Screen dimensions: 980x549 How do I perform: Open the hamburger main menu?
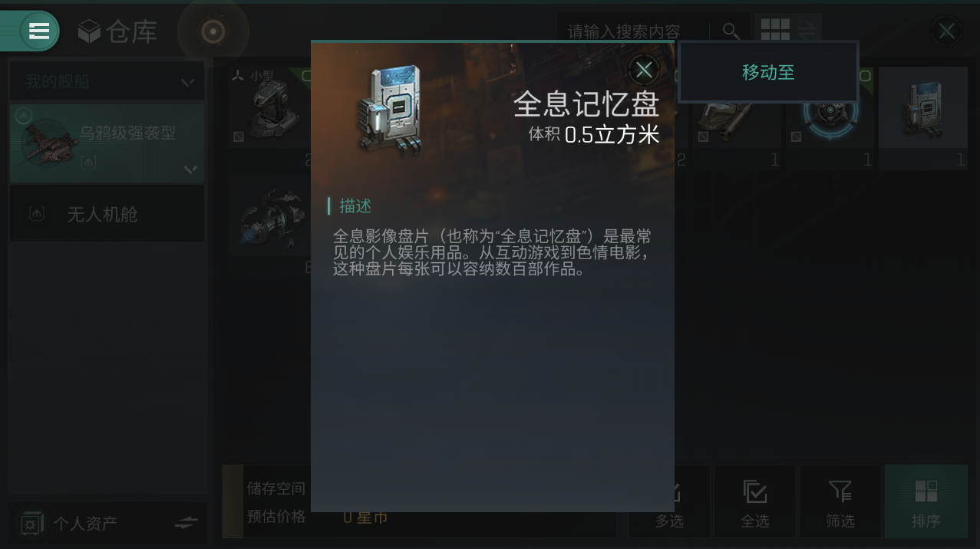[38, 31]
